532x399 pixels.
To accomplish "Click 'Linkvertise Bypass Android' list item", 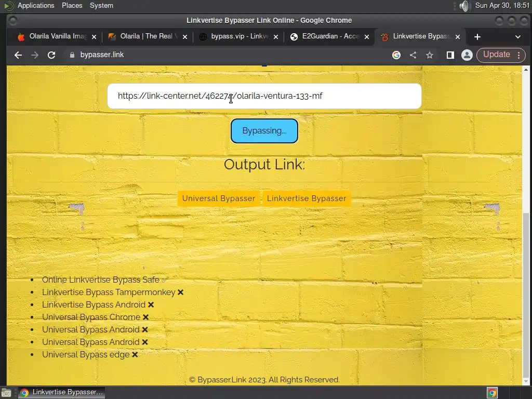I will point(98,305).
